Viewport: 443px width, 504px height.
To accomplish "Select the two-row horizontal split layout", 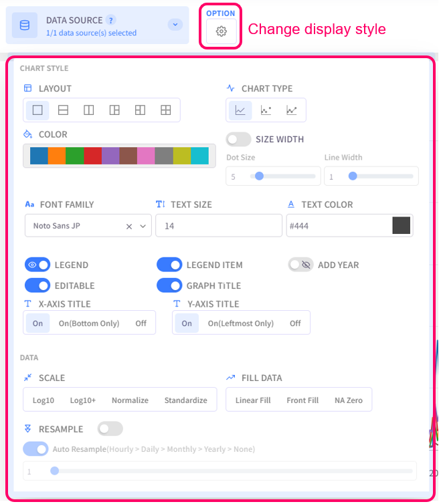I will click(63, 110).
